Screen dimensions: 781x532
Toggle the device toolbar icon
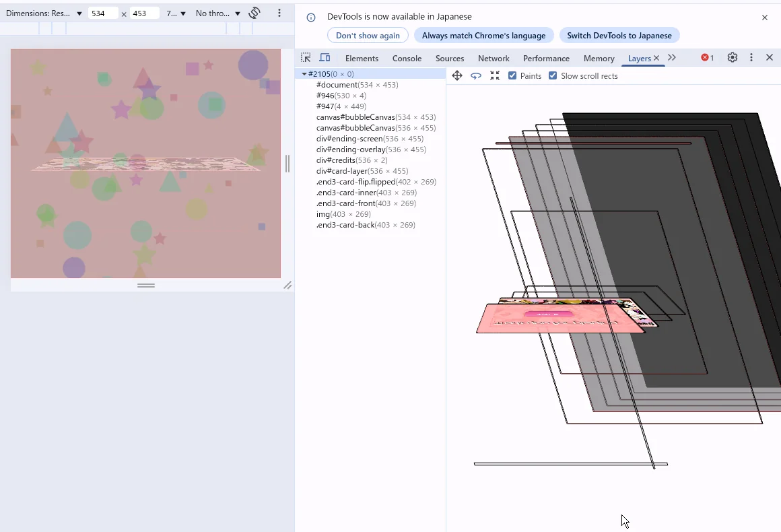pyautogui.click(x=325, y=58)
